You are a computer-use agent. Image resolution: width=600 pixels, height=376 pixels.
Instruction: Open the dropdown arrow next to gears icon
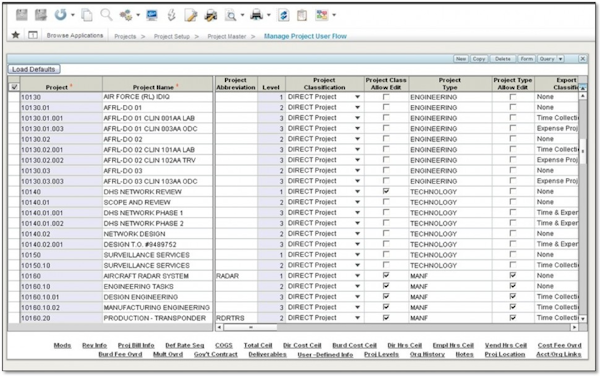click(x=138, y=15)
